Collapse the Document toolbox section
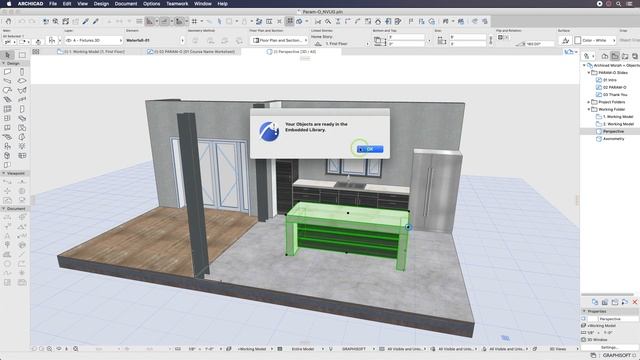640x360 pixels. click(x=4, y=209)
